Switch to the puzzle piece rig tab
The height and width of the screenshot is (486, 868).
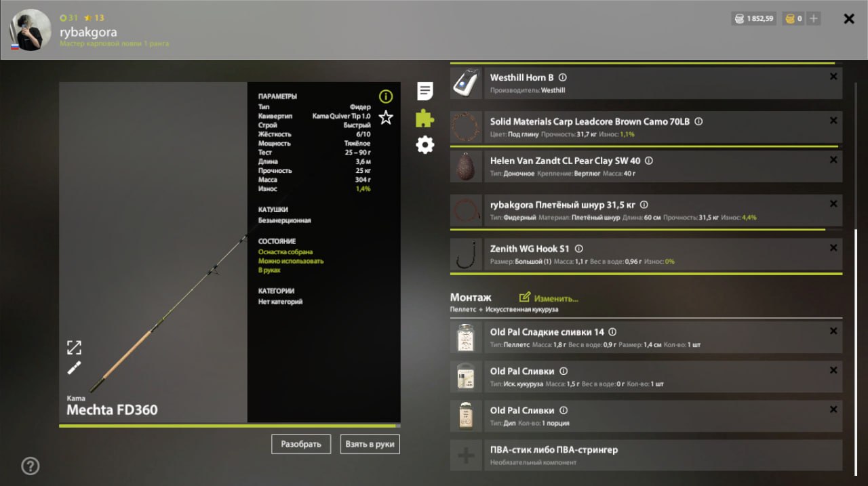(425, 118)
